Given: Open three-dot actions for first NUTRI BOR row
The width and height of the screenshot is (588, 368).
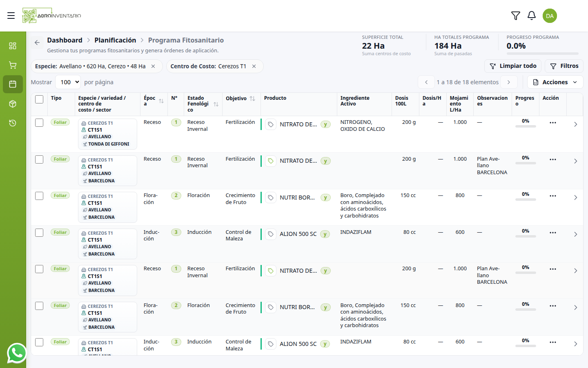Looking at the screenshot, I should [553, 196].
